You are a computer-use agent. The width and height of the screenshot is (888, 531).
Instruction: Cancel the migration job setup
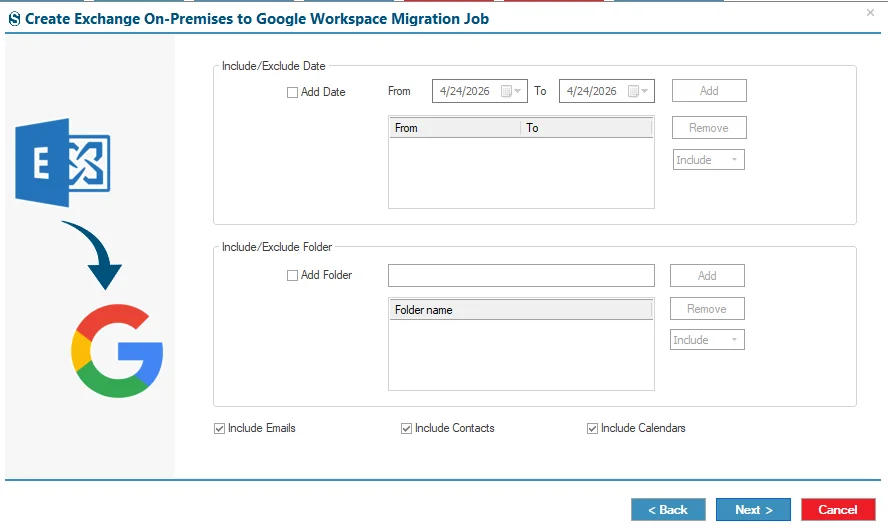coord(838,509)
